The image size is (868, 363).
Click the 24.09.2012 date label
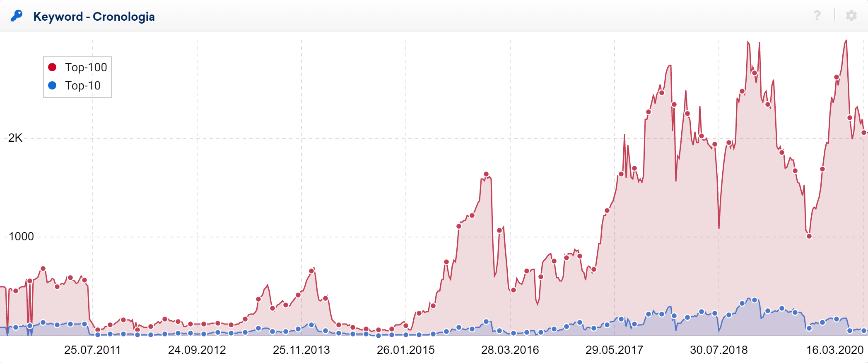pyautogui.click(x=197, y=350)
